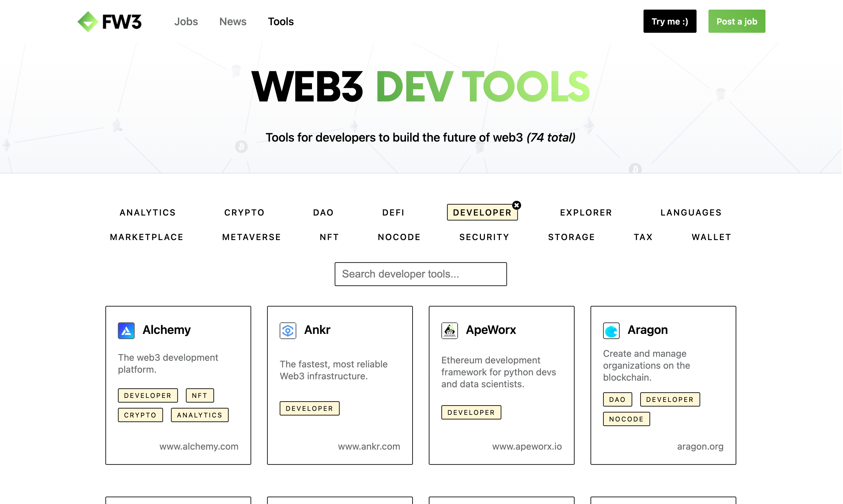The width and height of the screenshot is (843, 504).
Task: Filter tools by Languages category
Action: pos(691,213)
